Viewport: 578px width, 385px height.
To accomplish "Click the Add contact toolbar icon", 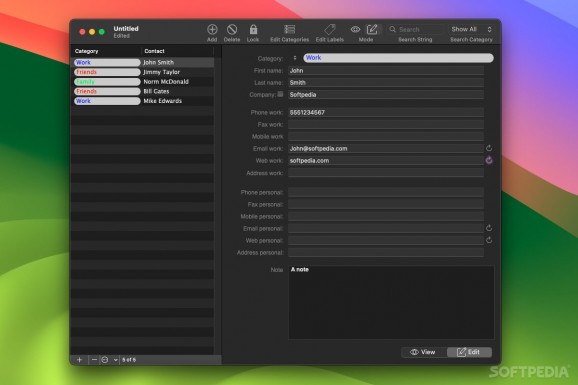I will 212,30.
